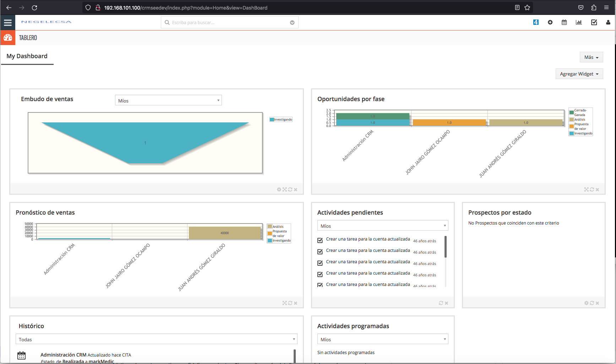Open the Embudo de ventas Míos dropdown
Viewport: 616px width, 364px height.
(168, 100)
